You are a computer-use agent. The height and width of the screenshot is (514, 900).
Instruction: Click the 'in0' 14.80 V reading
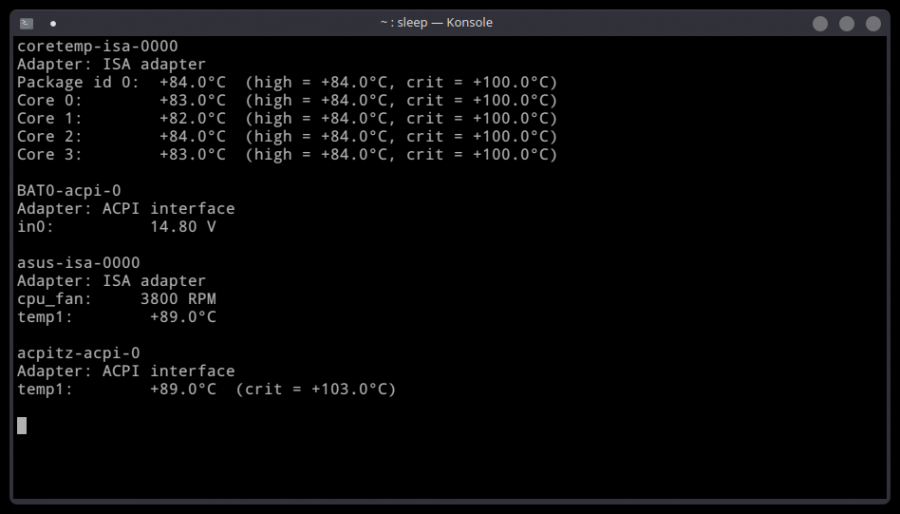click(x=183, y=226)
